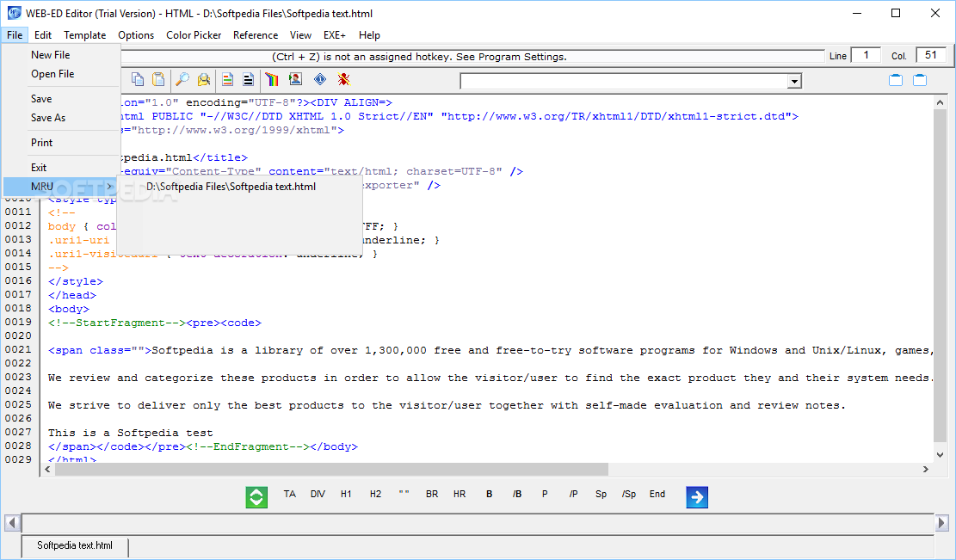Open the EXE+ menu
956x560 pixels.
335,34
